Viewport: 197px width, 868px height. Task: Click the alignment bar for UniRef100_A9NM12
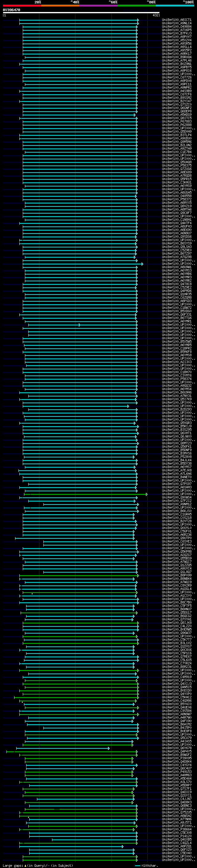[91, 504]
